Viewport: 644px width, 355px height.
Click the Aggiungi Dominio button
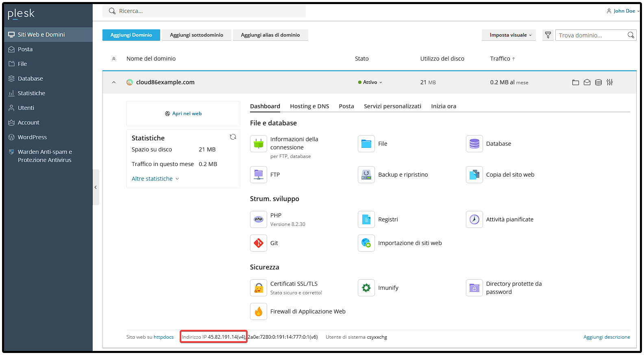click(131, 35)
